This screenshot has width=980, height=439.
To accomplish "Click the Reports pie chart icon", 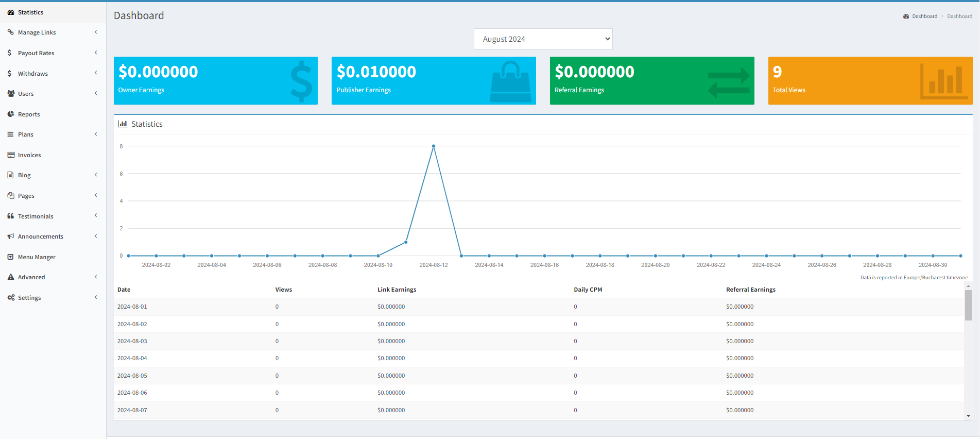I will pos(11,114).
